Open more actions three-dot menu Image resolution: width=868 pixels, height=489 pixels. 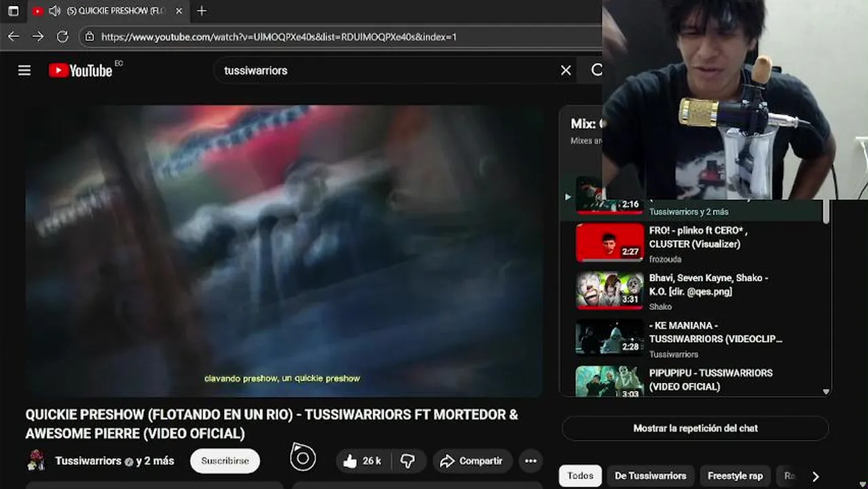coord(531,461)
